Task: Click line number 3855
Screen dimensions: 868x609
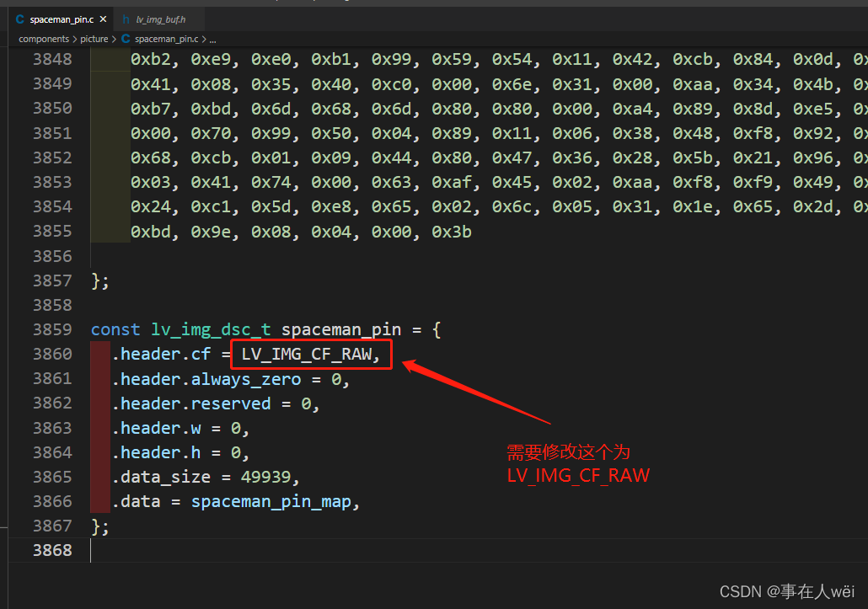Action: 52,231
